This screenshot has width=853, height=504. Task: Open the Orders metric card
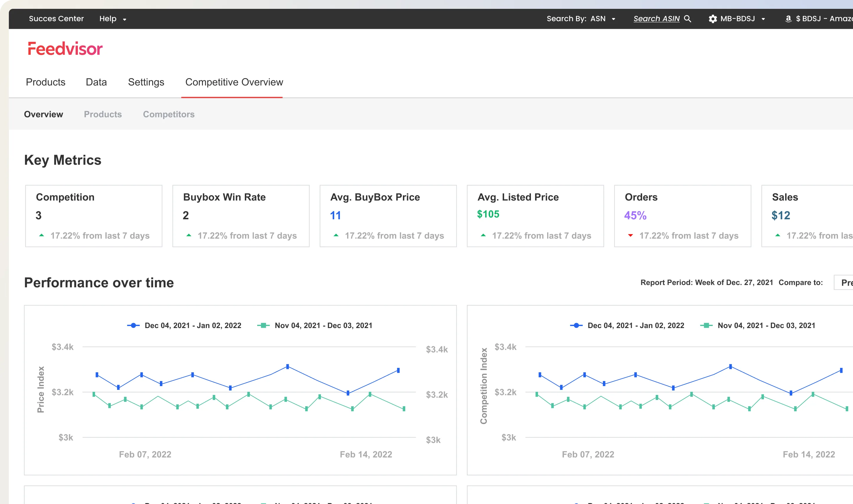point(683,216)
